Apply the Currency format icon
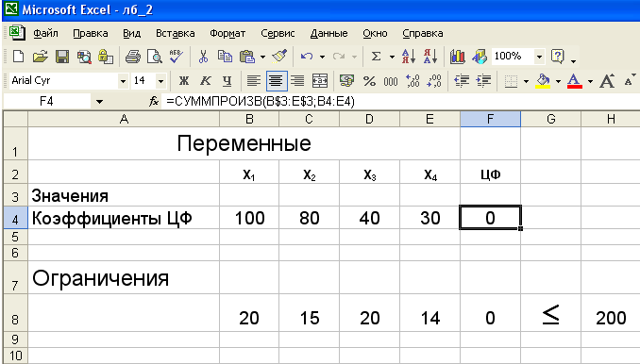Viewport: 640px width, 364px height. 346,81
